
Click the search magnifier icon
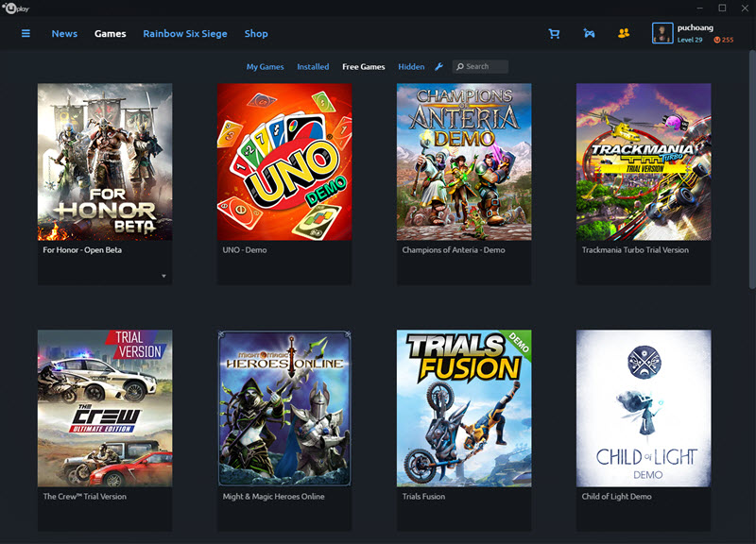coord(460,66)
